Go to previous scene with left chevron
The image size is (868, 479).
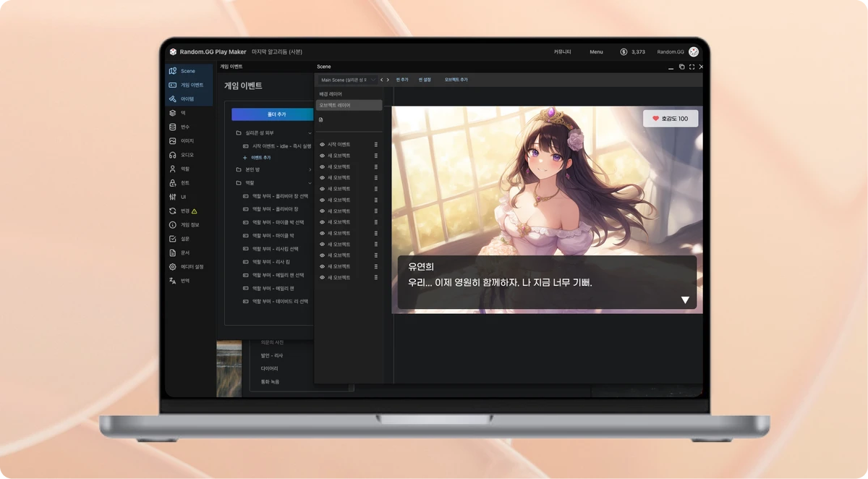382,80
